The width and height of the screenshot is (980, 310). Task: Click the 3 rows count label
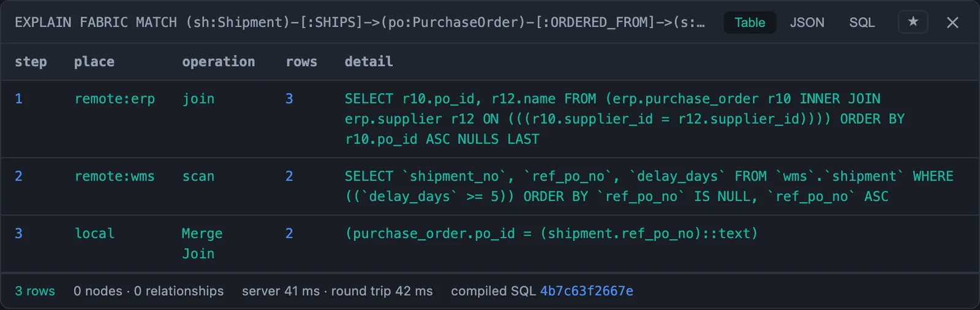(35, 291)
